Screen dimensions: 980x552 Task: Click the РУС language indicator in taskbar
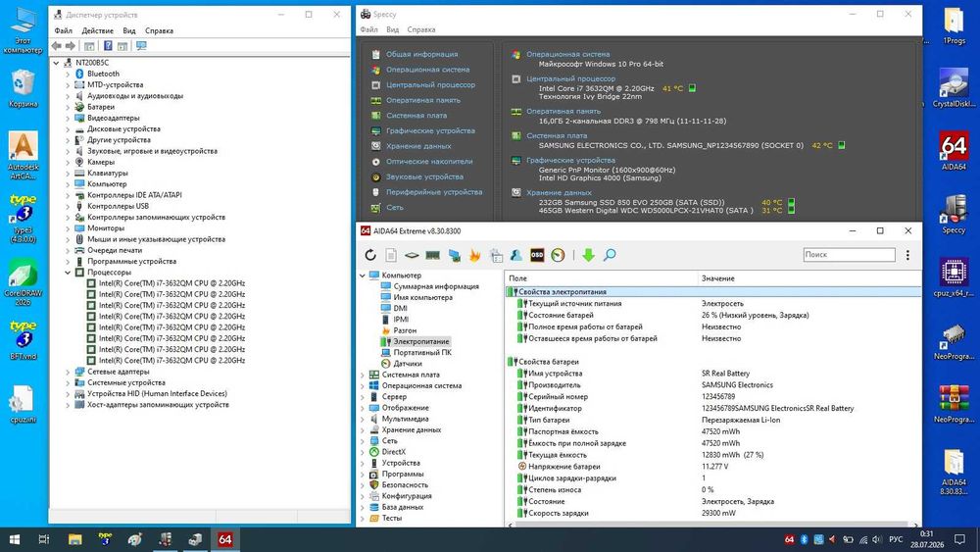pos(896,539)
